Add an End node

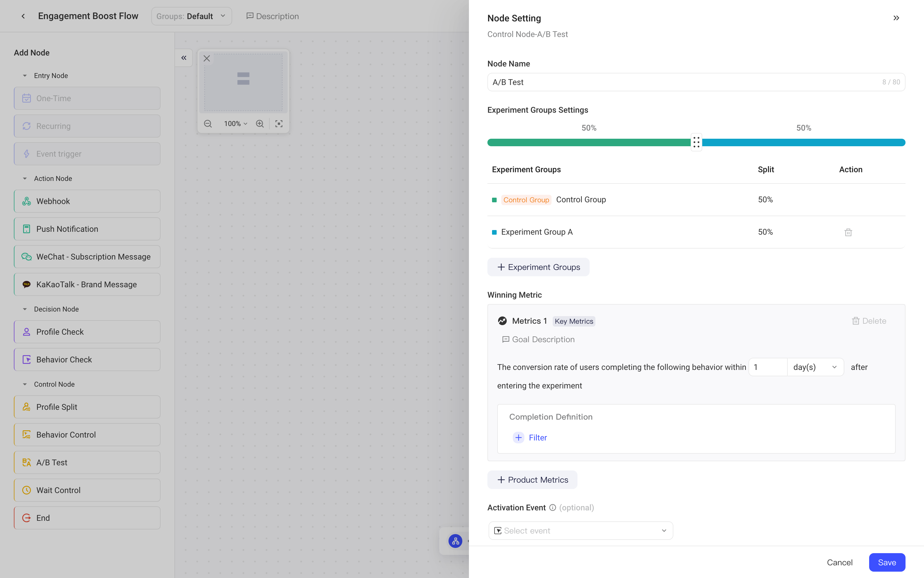87,518
